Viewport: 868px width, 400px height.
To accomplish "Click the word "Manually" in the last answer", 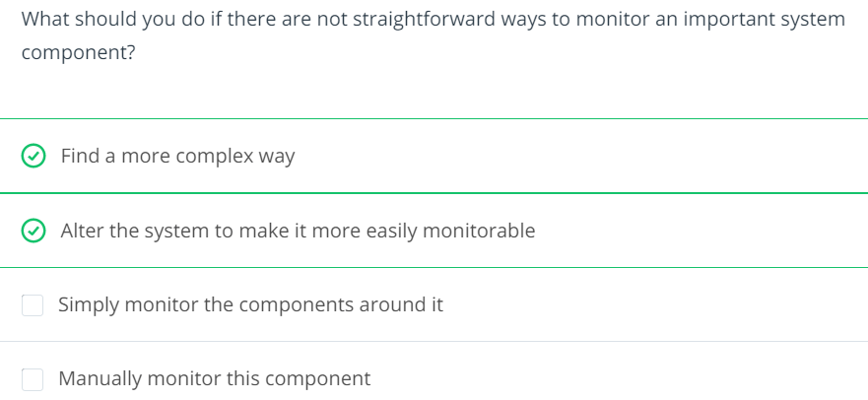I will tap(100, 378).
